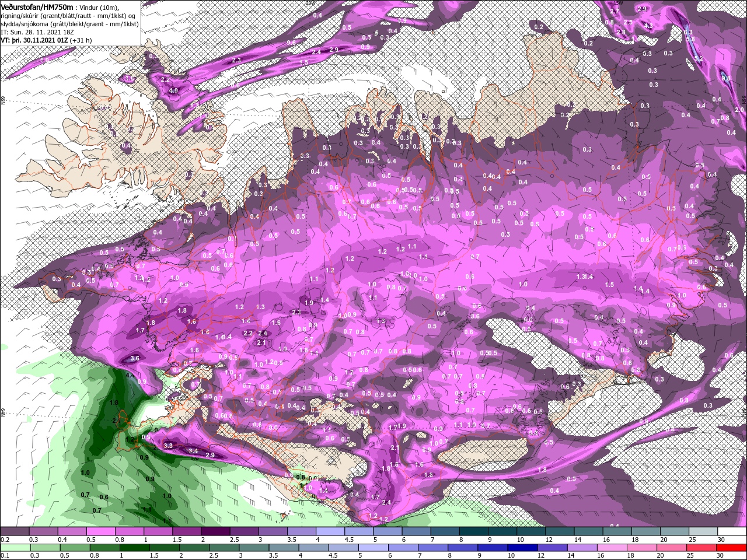Pick bottom-row light green swatch between 0.1 and 0.3
This screenshot has height=560, width=747.
(15, 548)
